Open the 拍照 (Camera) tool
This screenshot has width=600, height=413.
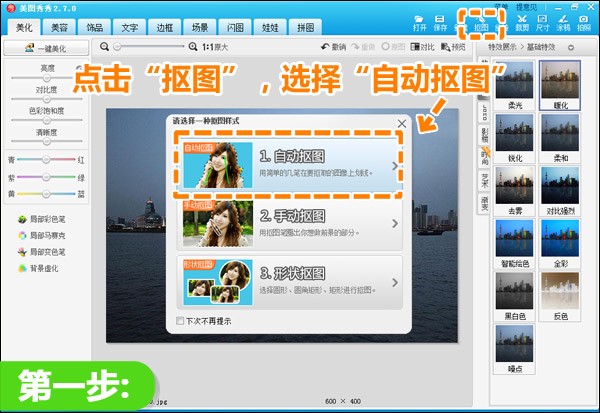click(583, 22)
